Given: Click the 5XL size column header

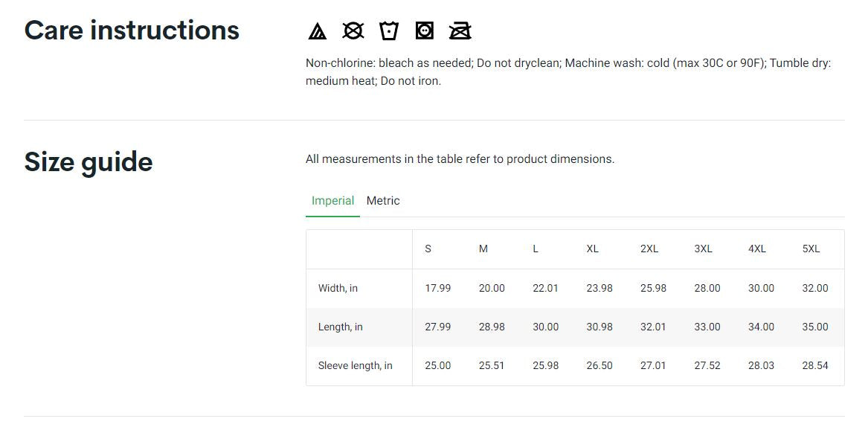Looking at the screenshot, I should coord(811,249).
